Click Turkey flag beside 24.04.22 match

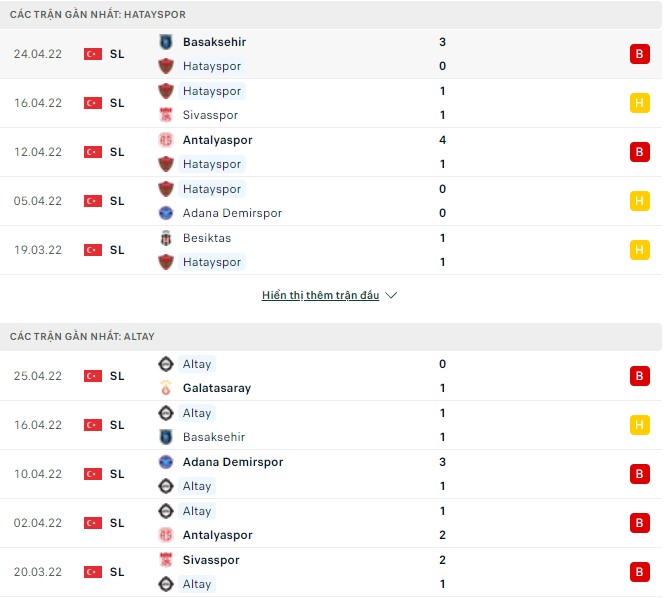tap(93, 54)
